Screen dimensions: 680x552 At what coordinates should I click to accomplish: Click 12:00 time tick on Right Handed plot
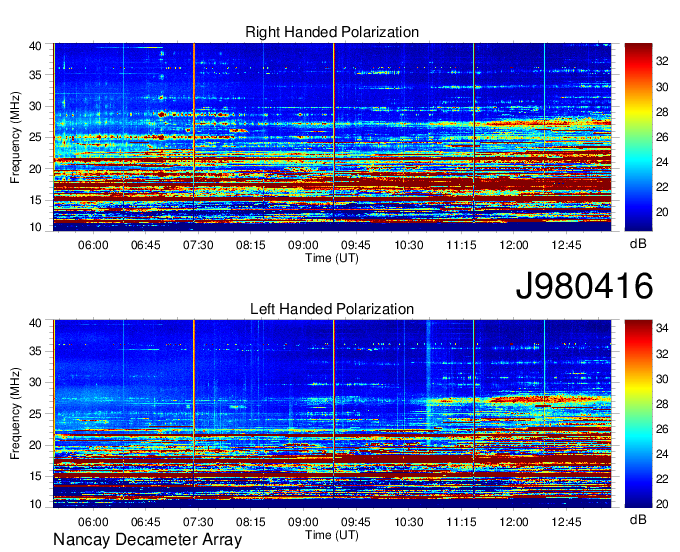click(x=514, y=245)
